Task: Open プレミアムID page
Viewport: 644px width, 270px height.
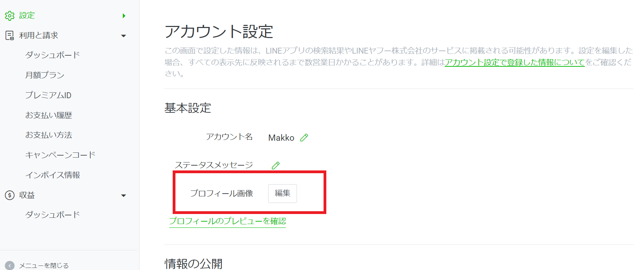Action: pyautogui.click(x=48, y=95)
